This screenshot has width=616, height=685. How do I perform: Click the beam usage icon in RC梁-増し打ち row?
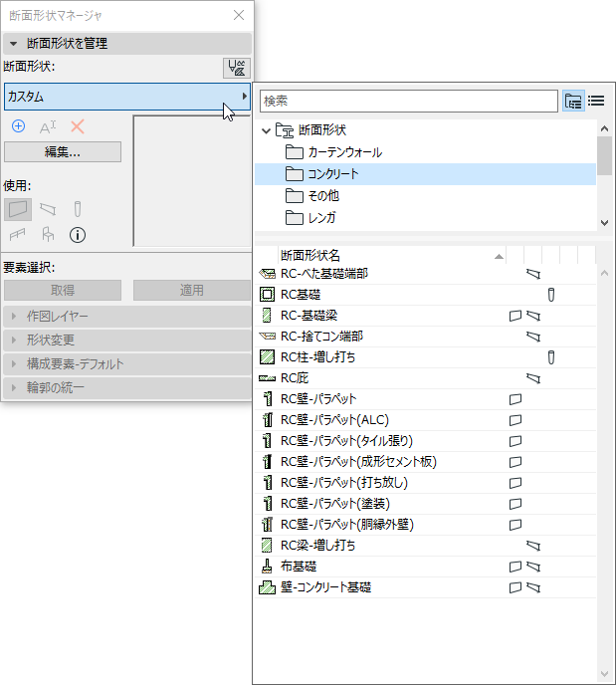pos(533,546)
